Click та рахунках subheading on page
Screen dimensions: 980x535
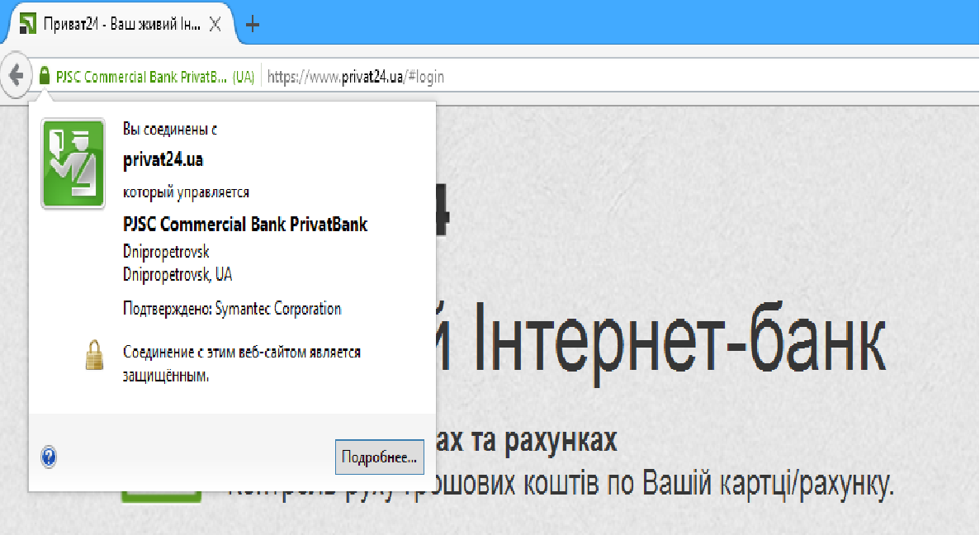543,440
